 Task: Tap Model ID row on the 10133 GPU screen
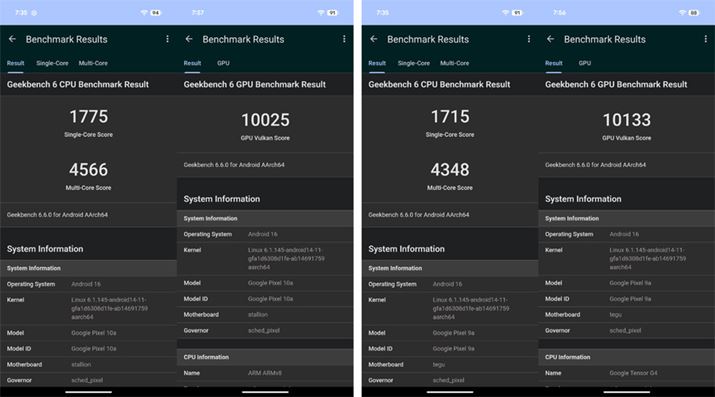pos(627,299)
